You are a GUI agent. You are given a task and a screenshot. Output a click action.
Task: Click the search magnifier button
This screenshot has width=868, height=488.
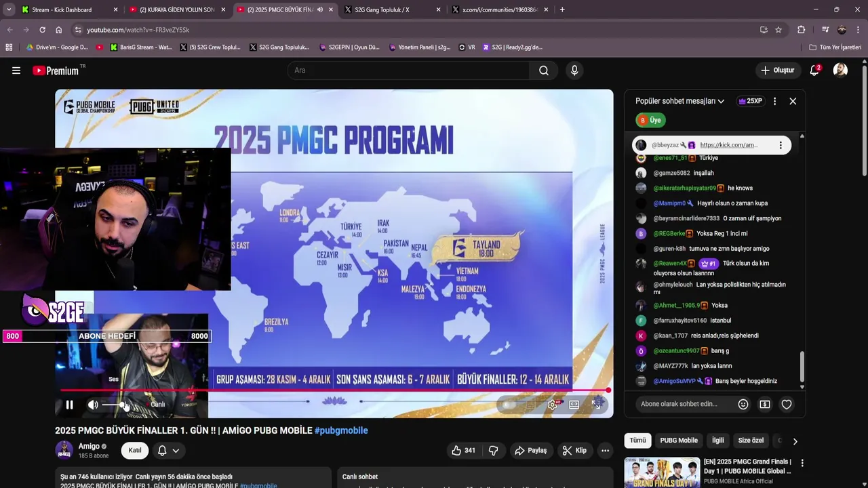[x=544, y=70]
